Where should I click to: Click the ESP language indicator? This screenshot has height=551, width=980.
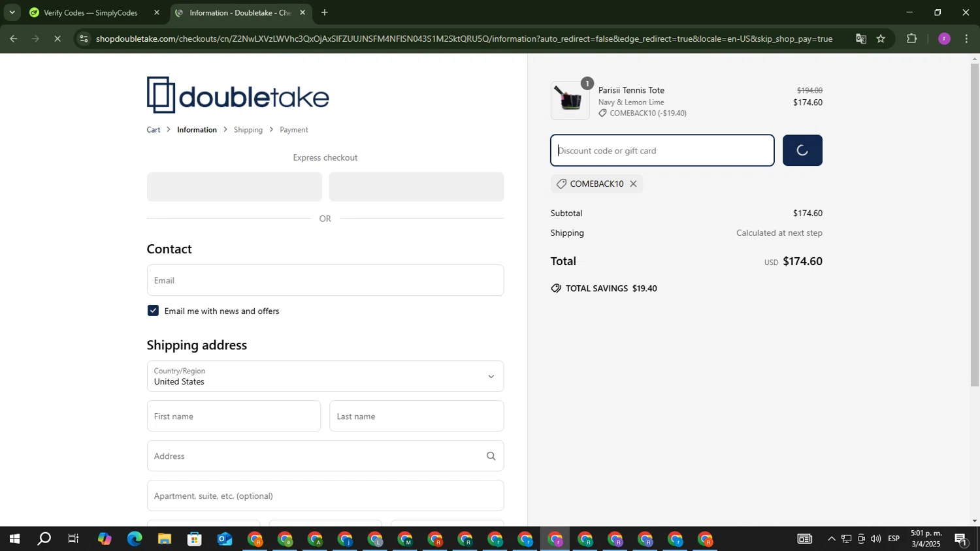[894, 539]
